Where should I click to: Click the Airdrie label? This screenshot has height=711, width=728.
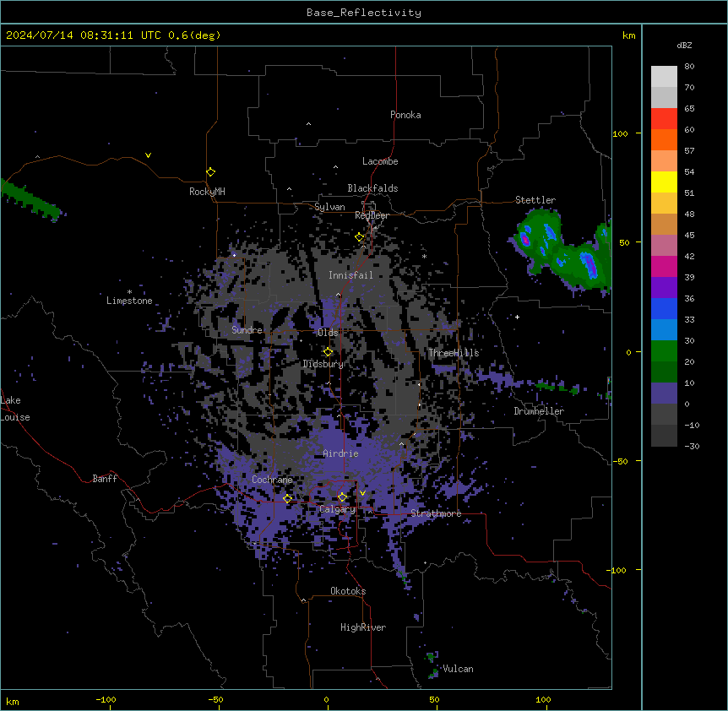[x=340, y=453]
